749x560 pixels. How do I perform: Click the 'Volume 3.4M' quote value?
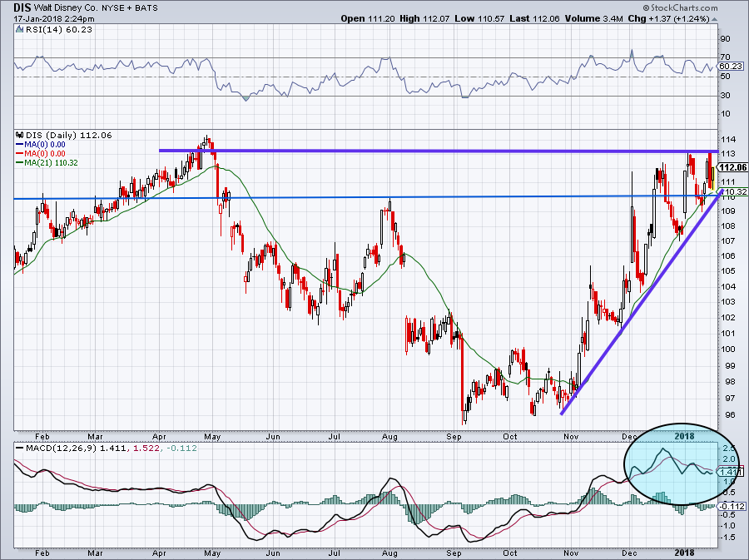(x=593, y=18)
